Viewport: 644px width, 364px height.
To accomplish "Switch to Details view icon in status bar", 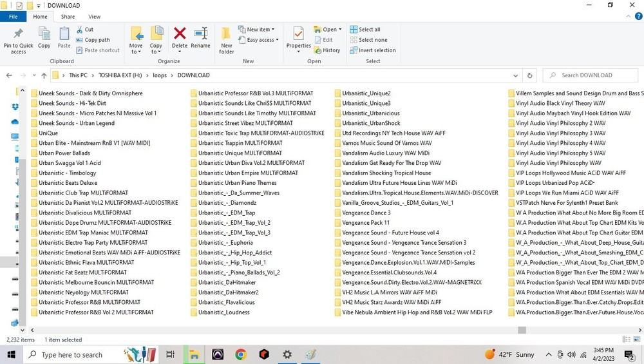I will (x=627, y=340).
